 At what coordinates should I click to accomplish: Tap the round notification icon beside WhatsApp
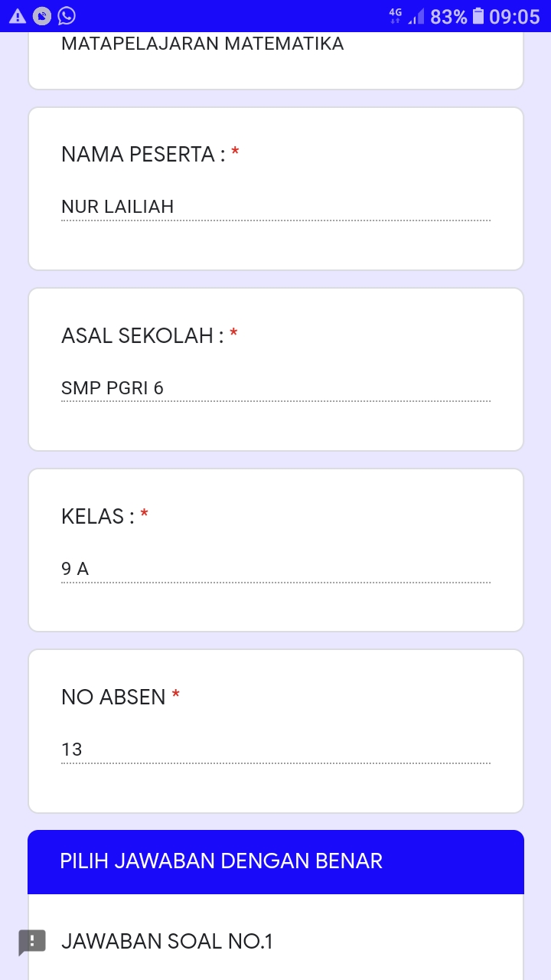tap(43, 16)
